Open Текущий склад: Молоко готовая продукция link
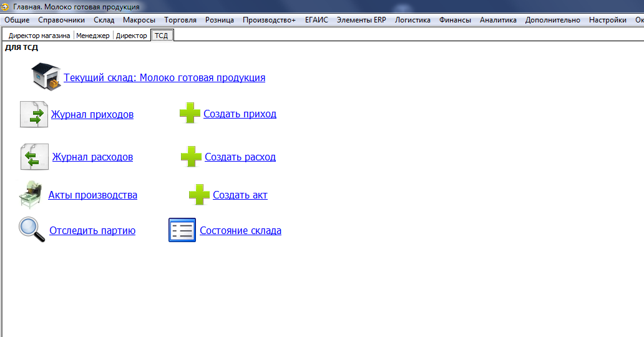The image size is (644, 337). pyautogui.click(x=164, y=77)
